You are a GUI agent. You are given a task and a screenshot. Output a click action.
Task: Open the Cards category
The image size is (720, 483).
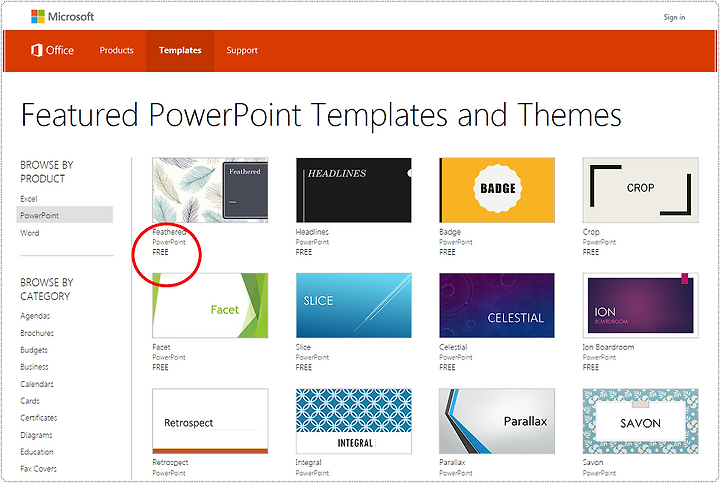pyautogui.click(x=30, y=401)
